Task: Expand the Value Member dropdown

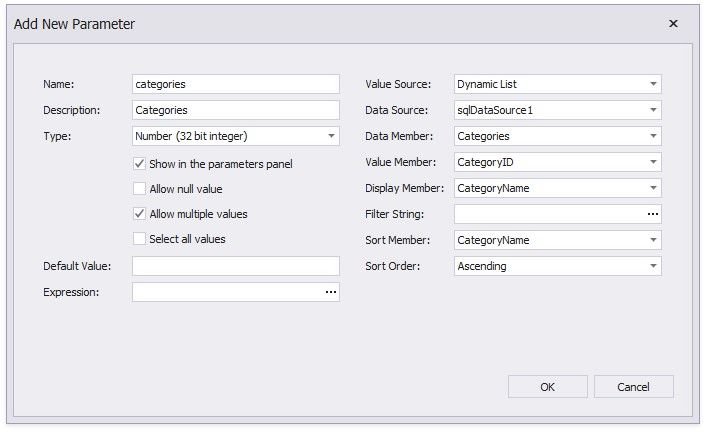Action: point(652,162)
